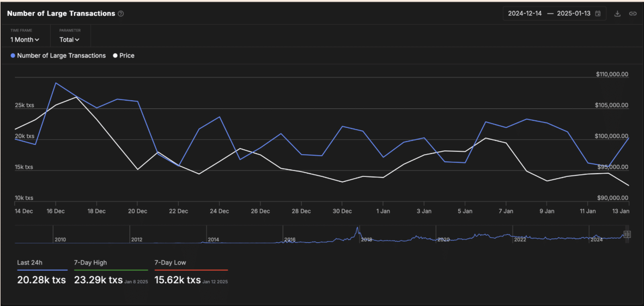644x306 pixels.
Task: Click the $100,000.00 price axis label
Action: pyautogui.click(x=611, y=136)
